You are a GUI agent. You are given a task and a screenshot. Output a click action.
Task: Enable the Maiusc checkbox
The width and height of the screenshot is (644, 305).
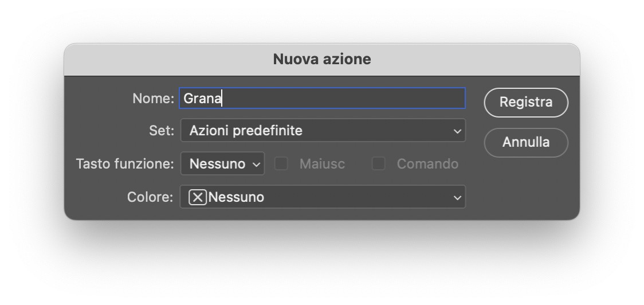(281, 164)
